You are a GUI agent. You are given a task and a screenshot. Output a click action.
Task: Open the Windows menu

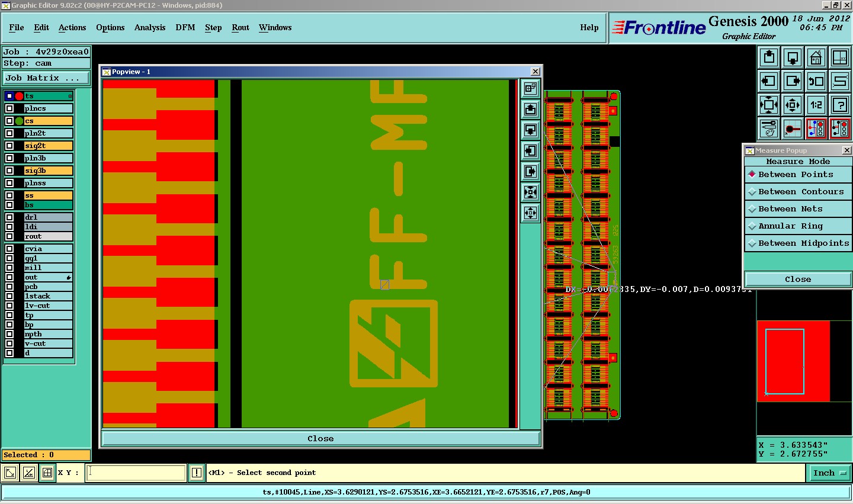(275, 28)
